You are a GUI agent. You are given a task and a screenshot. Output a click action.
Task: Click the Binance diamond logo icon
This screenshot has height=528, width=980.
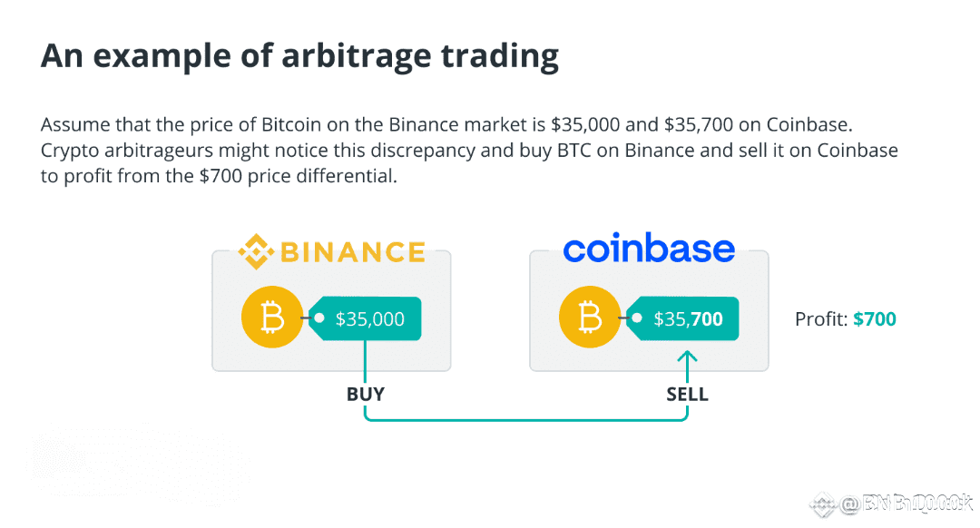tap(256, 252)
